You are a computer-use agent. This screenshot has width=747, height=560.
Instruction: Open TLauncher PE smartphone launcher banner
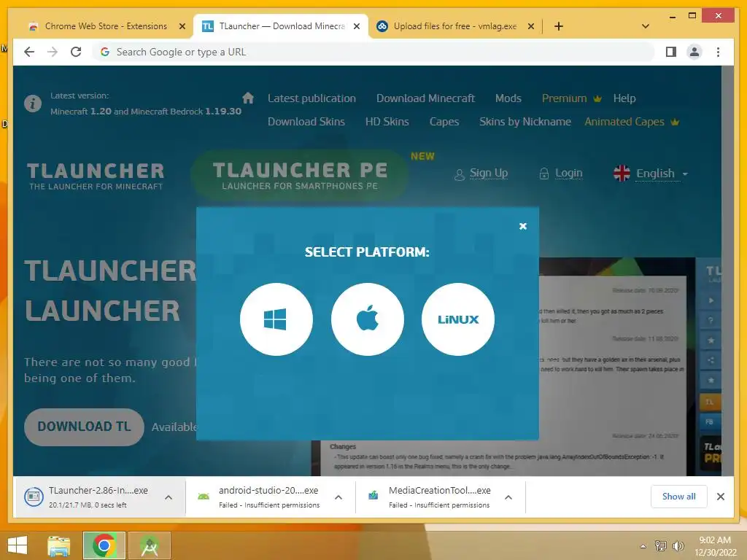[300, 175]
